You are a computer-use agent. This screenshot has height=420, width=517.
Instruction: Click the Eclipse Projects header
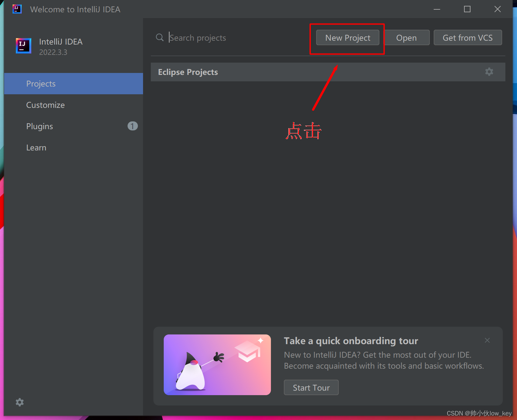pyautogui.click(x=328, y=72)
